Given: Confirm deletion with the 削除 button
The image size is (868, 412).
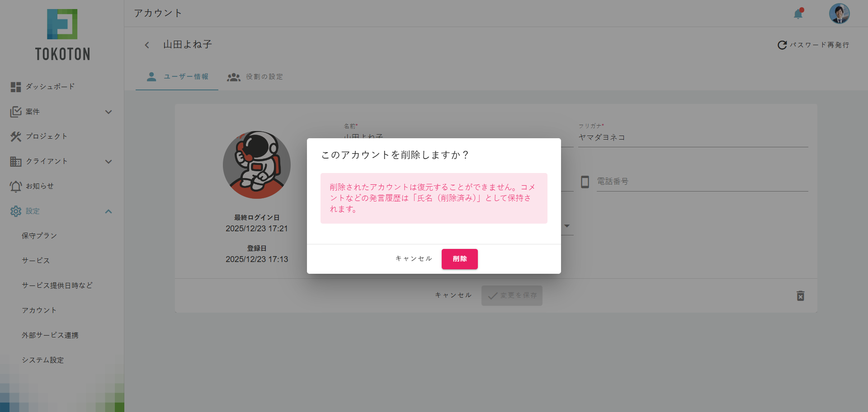Looking at the screenshot, I should [x=459, y=259].
